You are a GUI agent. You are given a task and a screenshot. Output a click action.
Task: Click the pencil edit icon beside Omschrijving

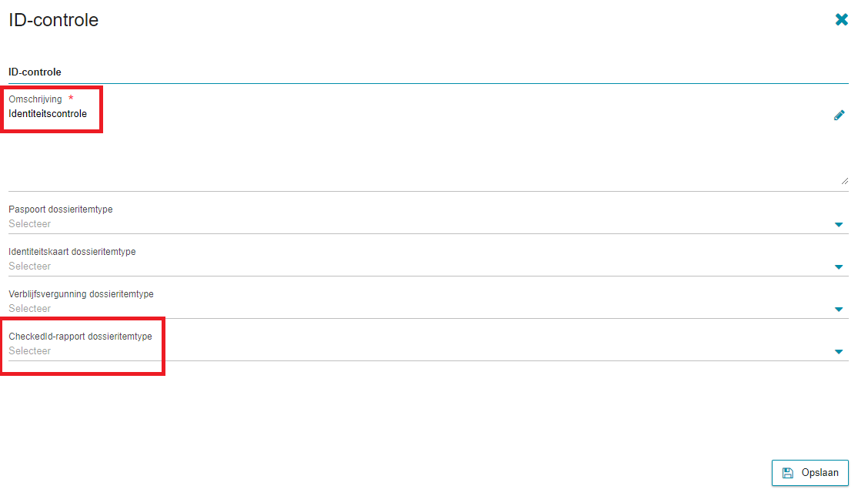[x=840, y=116]
